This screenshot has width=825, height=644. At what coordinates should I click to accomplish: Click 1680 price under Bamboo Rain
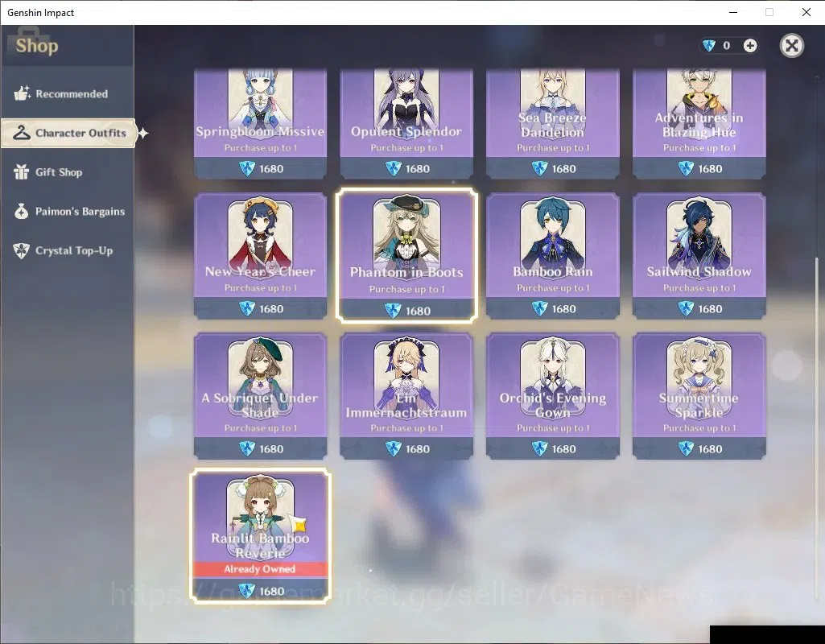pyautogui.click(x=564, y=309)
